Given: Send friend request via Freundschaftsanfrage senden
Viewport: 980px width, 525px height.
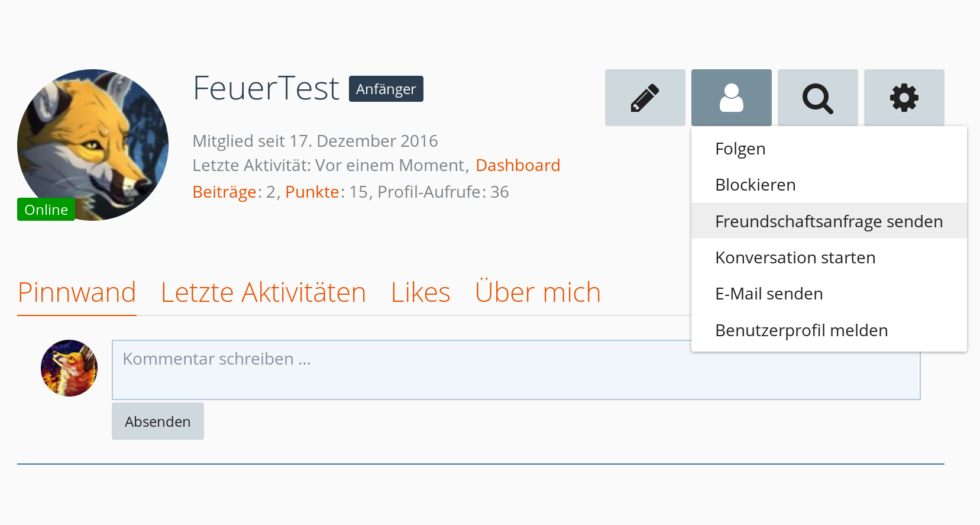Looking at the screenshot, I should [829, 221].
